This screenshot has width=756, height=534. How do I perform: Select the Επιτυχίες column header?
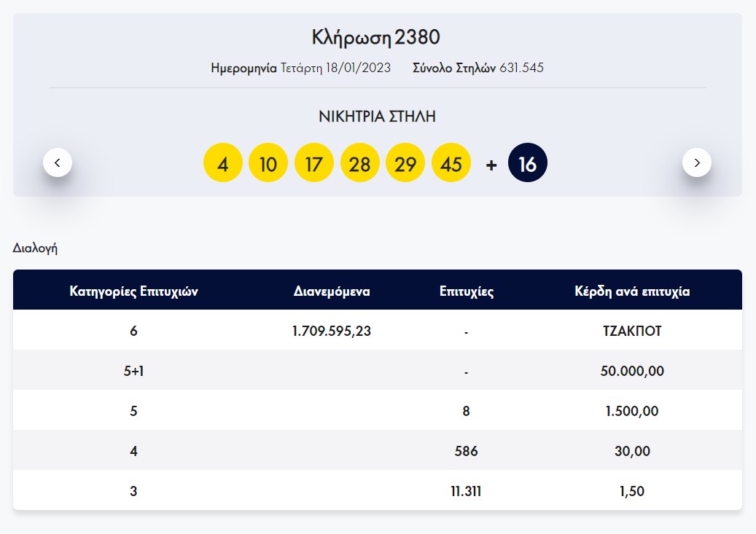464,291
